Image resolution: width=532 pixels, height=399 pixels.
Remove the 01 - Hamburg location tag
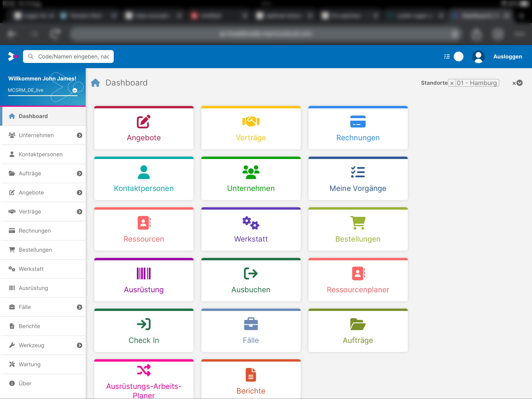point(452,83)
